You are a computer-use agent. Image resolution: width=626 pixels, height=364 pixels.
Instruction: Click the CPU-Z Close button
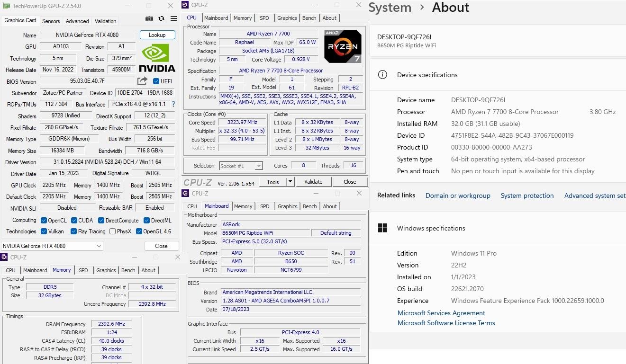(x=350, y=182)
